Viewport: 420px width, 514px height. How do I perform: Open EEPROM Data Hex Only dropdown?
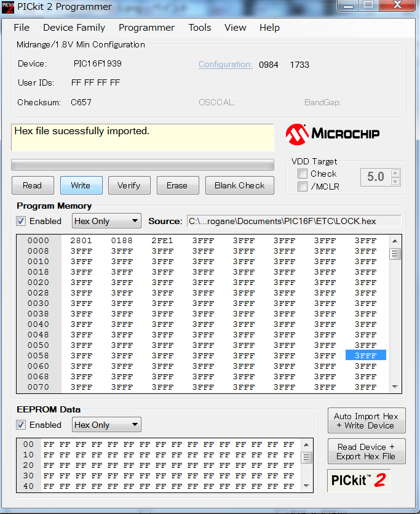tap(107, 425)
